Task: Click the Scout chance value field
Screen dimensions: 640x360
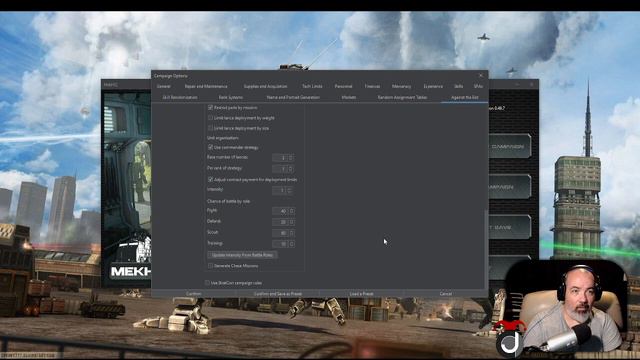Action: tap(280, 233)
